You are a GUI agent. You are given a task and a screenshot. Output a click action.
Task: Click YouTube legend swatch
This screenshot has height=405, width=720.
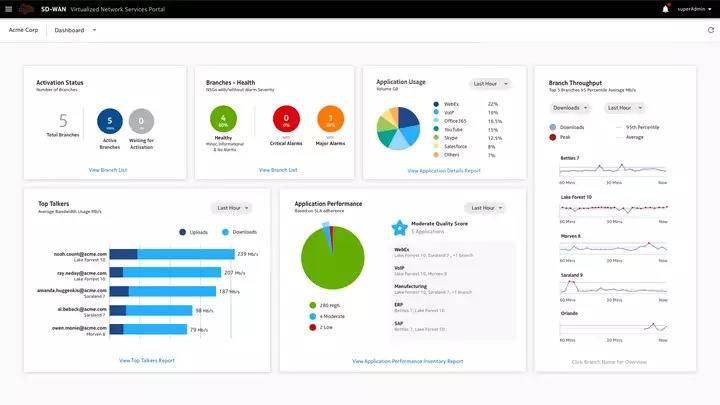436,129
